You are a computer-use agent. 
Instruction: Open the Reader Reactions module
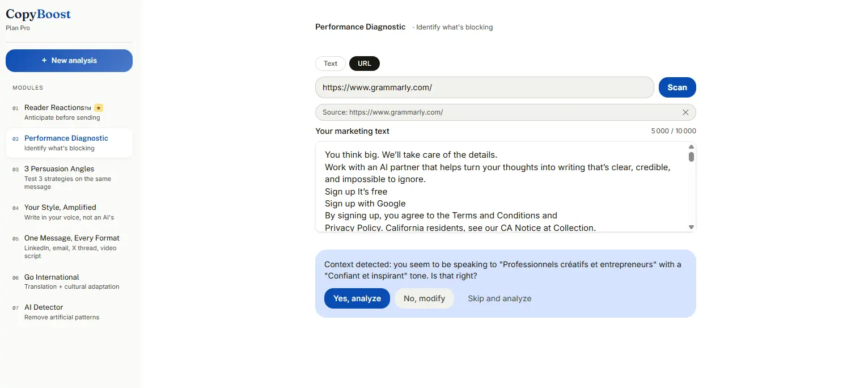pos(69,112)
